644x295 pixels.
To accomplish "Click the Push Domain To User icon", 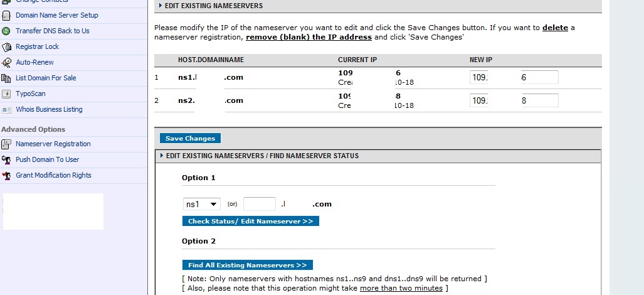I will coord(6,160).
